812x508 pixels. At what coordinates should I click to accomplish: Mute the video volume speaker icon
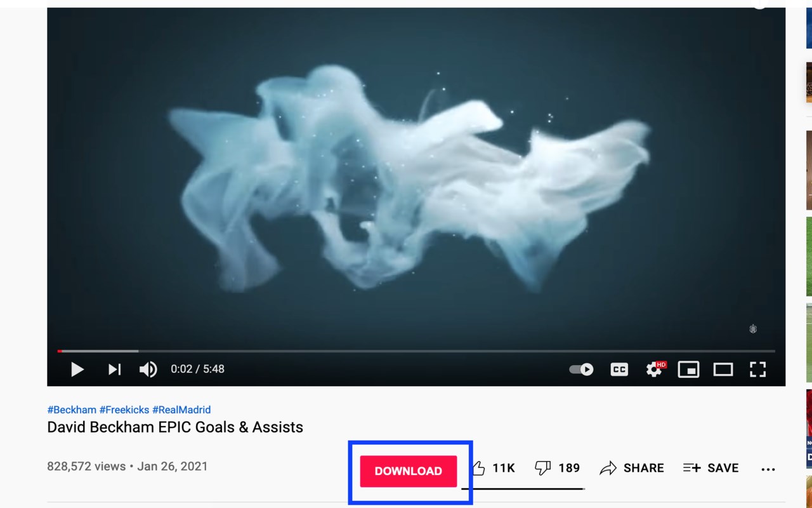[148, 369]
